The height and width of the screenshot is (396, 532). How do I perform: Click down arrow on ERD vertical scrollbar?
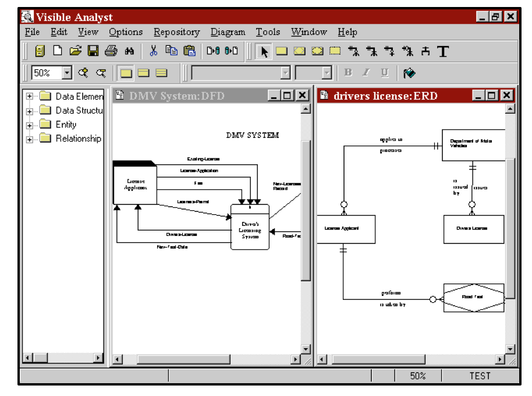[x=510, y=349]
